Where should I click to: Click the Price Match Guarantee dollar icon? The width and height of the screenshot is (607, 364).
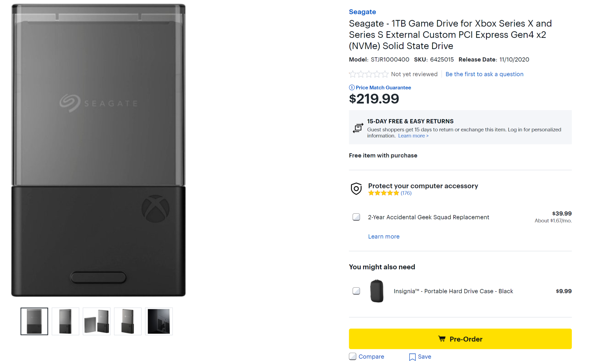pyautogui.click(x=352, y=87)
